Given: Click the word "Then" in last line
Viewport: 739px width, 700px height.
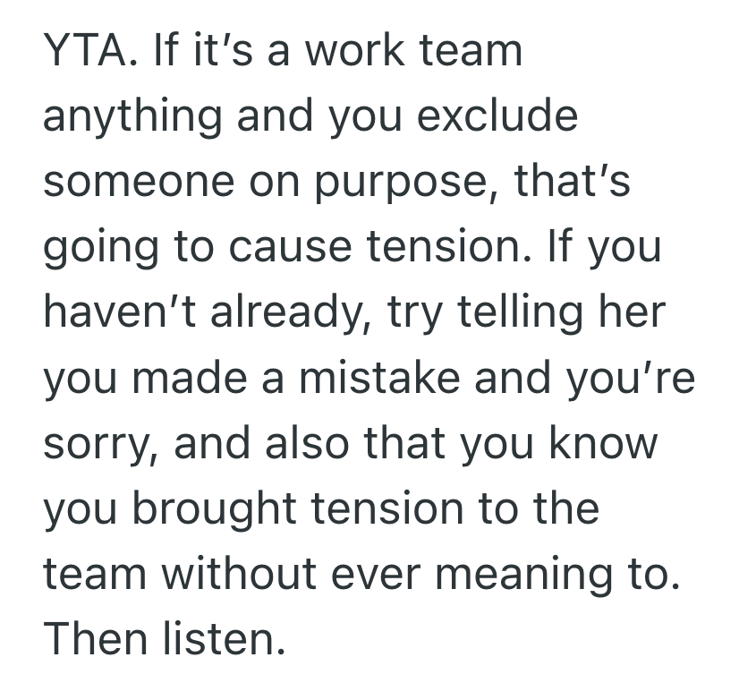Looking at the screenshot, I should pos(96,637).
